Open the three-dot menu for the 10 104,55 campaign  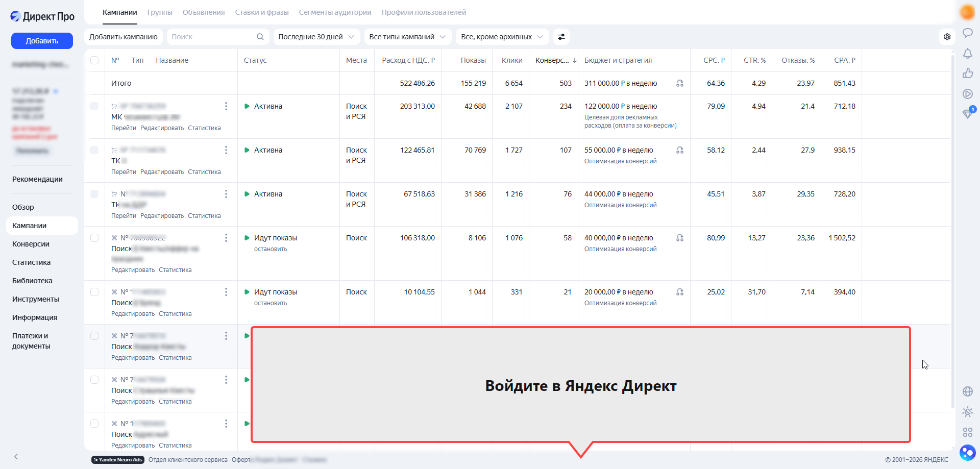pos(226,292)
